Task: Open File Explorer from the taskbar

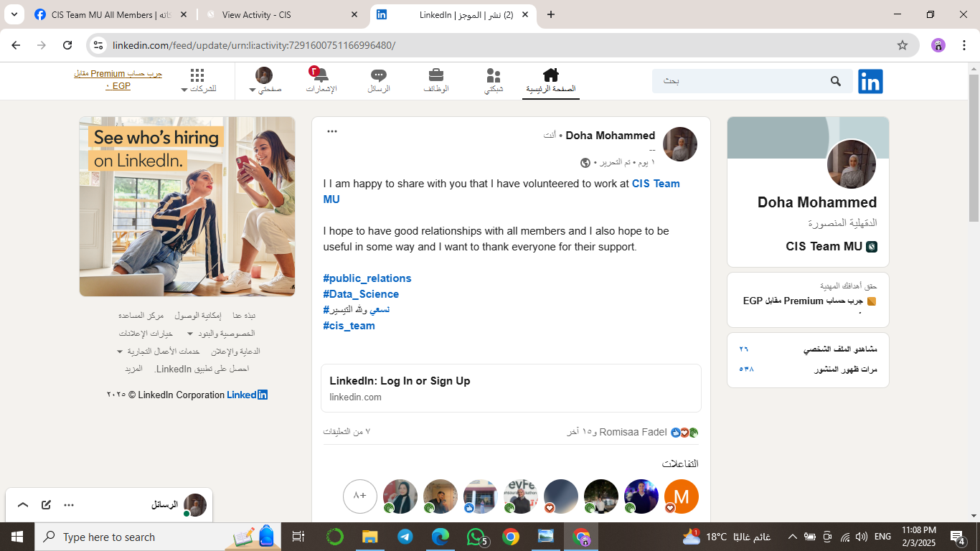Action: click(369, 537)
